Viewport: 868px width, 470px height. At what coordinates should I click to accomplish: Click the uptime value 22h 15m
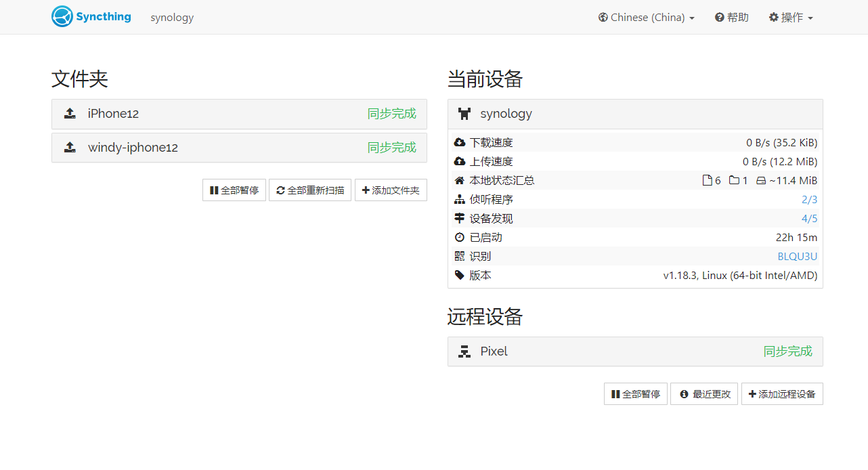[x=797, y=237]
